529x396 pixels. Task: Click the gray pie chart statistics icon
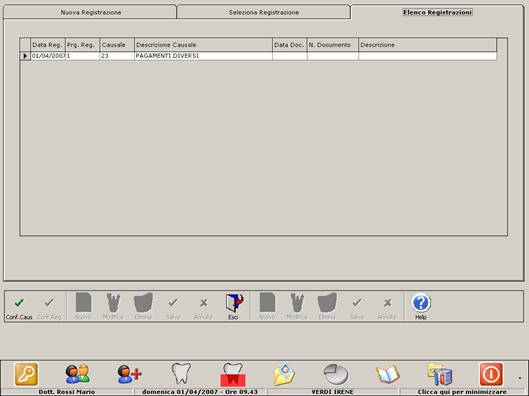click(x=336, y=374)
